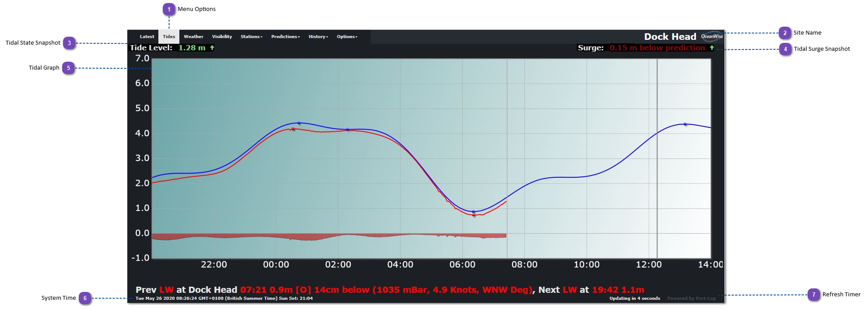Click the predicted high water marker after 12:00
The image size is (868, 309).
click(685, 124)
